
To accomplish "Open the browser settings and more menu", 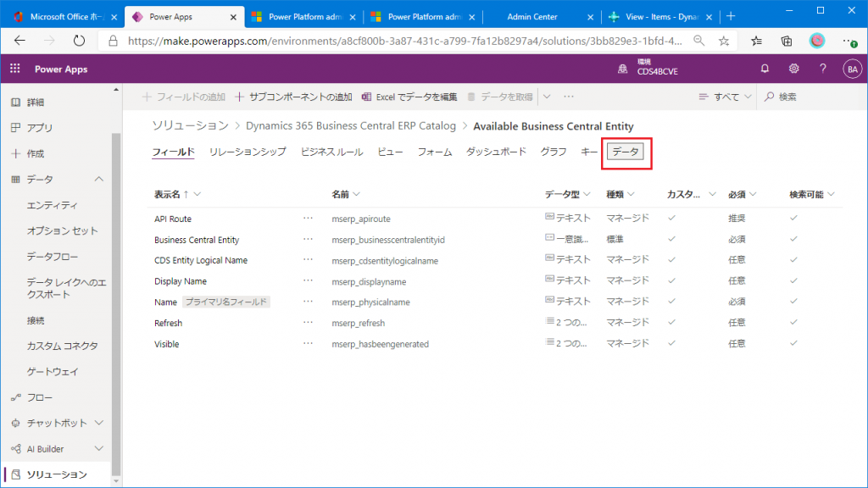I will coord(849,41).
